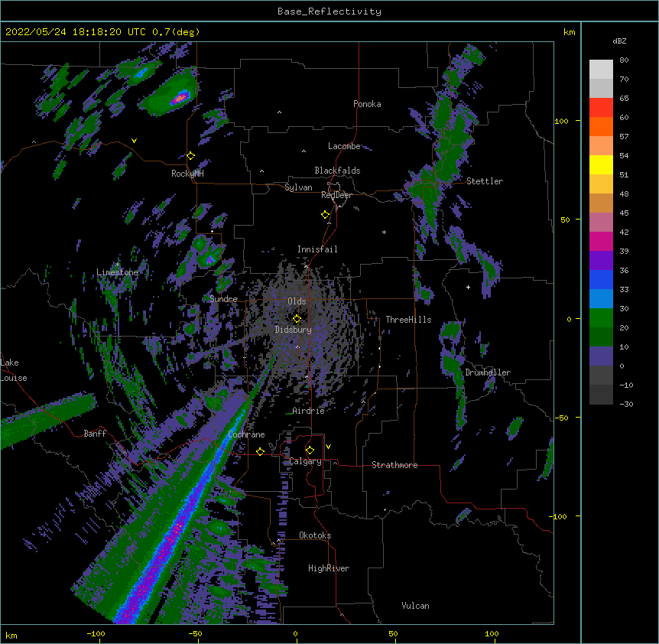Click the Lacombe town label

344,146
